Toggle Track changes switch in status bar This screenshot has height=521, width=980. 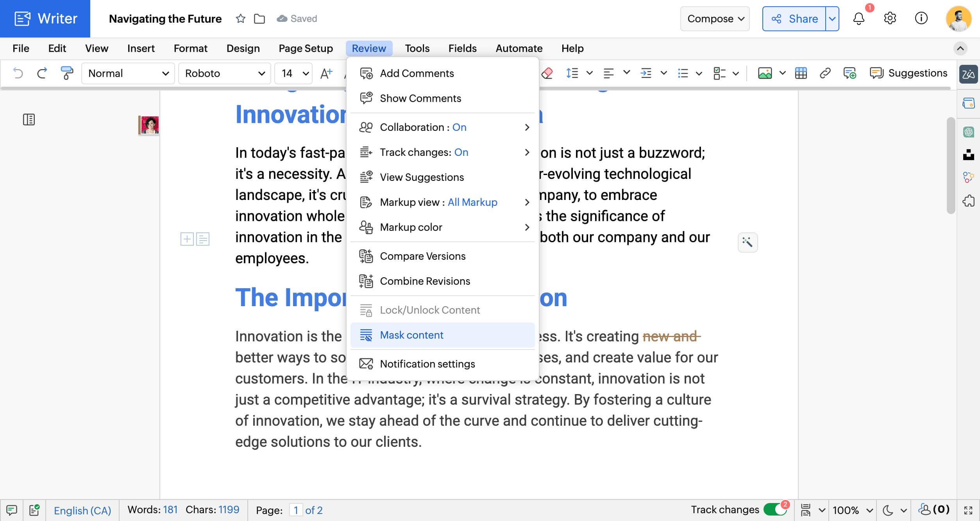click(775, 510)
